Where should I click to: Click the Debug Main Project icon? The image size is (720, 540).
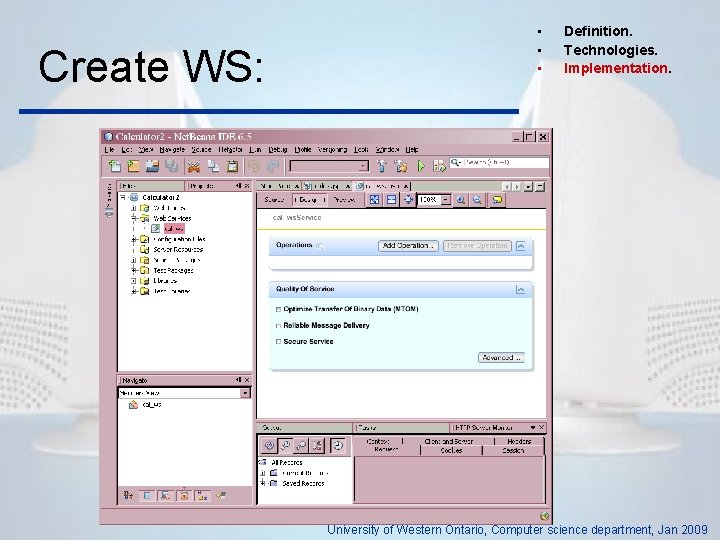click(439, 166)
